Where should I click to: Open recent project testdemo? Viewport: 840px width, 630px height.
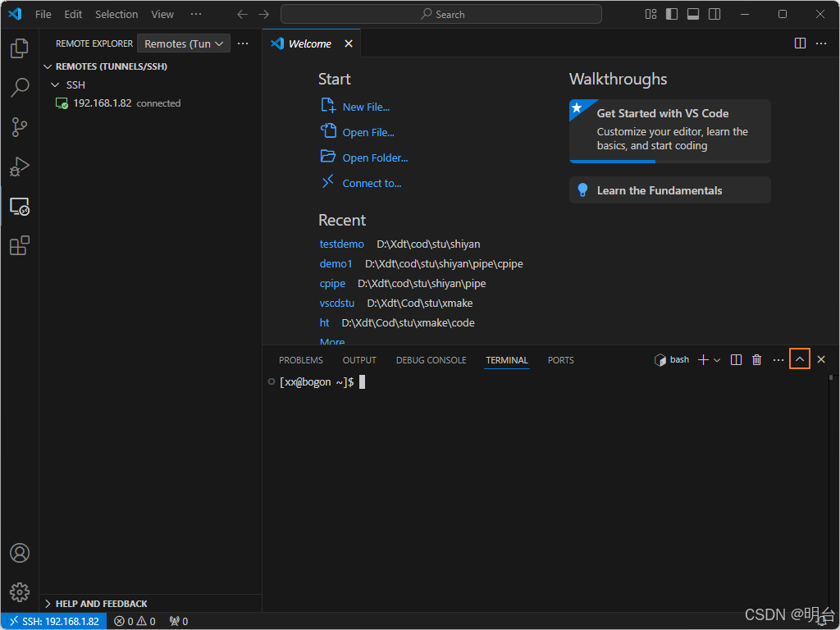[342, 244]
